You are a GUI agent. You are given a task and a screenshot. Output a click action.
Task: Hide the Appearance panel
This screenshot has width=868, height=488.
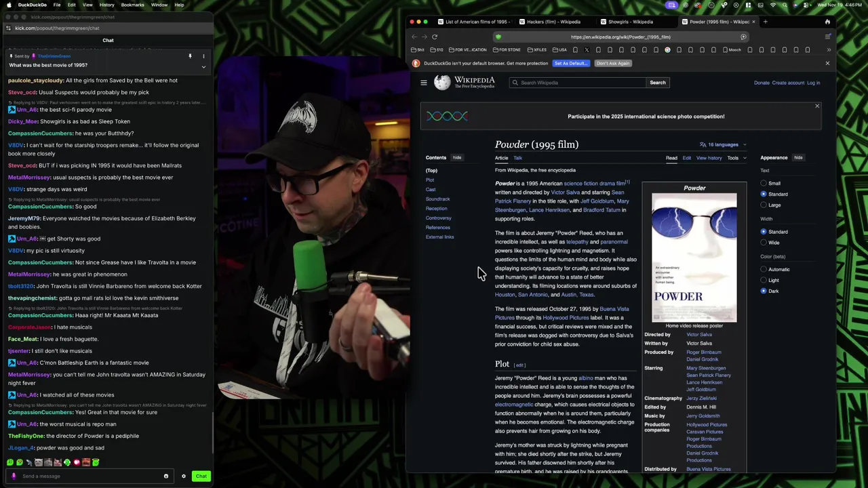click(798, 158)
